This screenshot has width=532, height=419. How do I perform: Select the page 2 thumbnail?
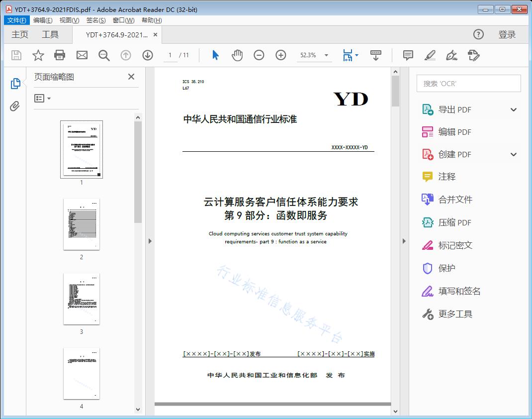click(x=81, y=225)
